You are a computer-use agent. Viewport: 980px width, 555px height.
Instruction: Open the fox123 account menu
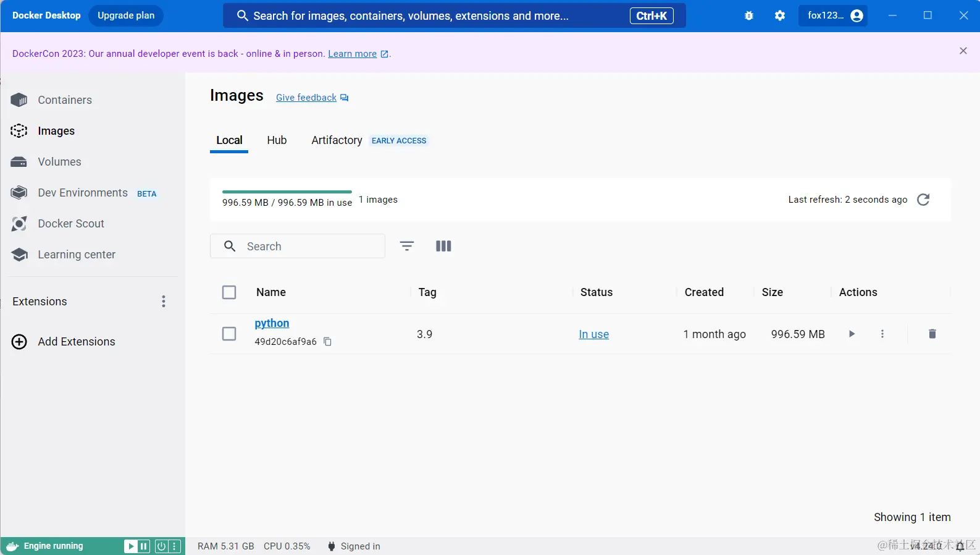click(x=834, y=16)
